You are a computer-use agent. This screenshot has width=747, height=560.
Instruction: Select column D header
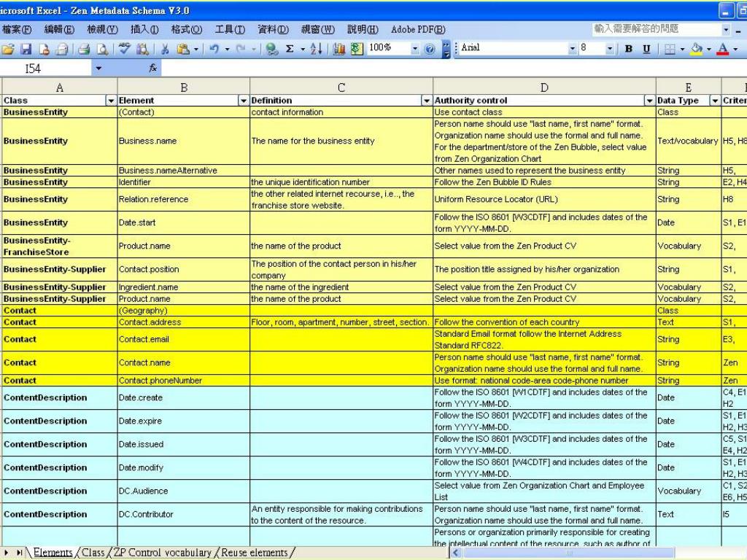[x=544, y=87]
